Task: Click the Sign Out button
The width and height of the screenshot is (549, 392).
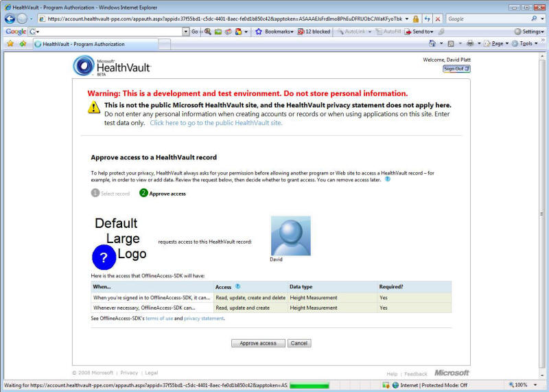Action: 456,69
